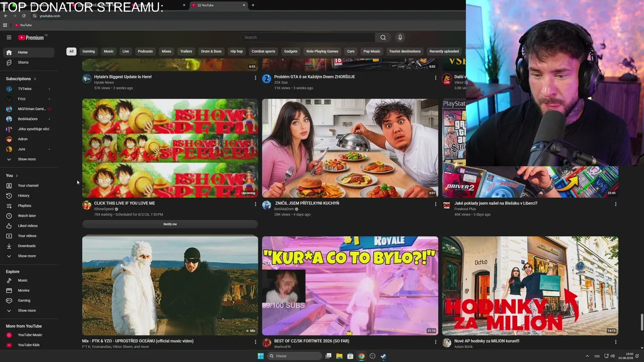Open a new browser tab

tap(253, 5)
